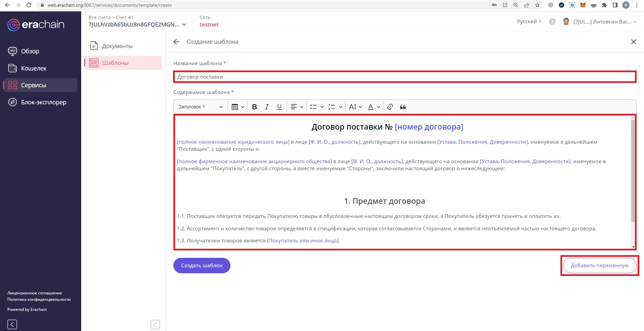Insert a hyperlink using the link icon
This screenshot has width=644, height=331.
[390, 107]
